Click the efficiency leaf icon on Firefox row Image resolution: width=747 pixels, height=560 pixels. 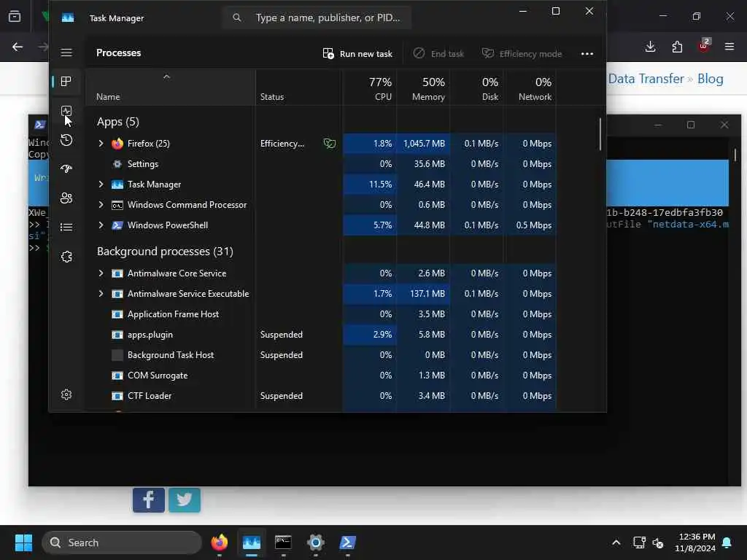click(330, 144)
